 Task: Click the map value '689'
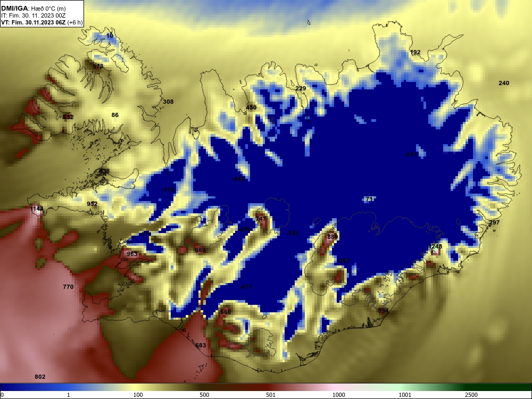point(200,250)
